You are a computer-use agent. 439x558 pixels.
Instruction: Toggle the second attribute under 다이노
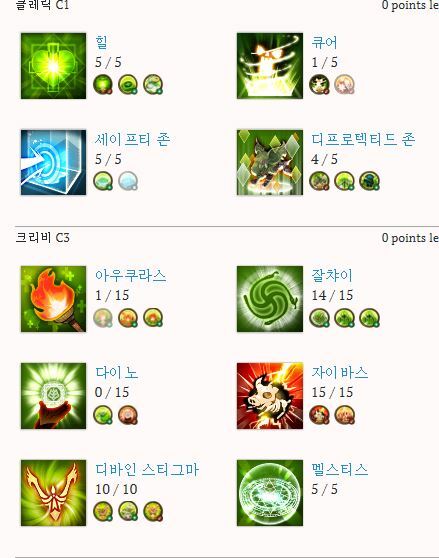[128, 415]
